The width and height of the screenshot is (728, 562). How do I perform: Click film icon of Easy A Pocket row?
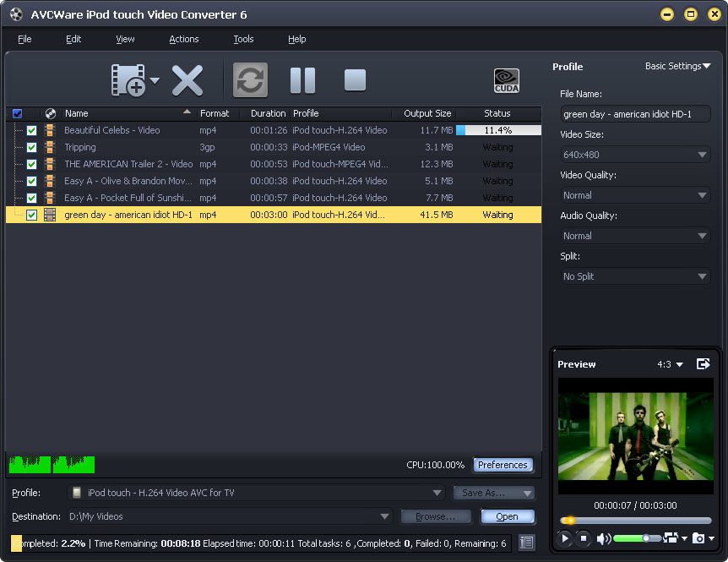50,198
